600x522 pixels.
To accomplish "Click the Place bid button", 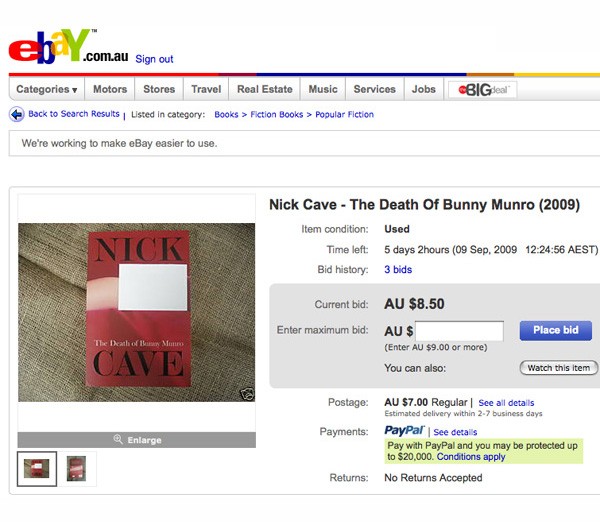I will click(x=555, y=330).
